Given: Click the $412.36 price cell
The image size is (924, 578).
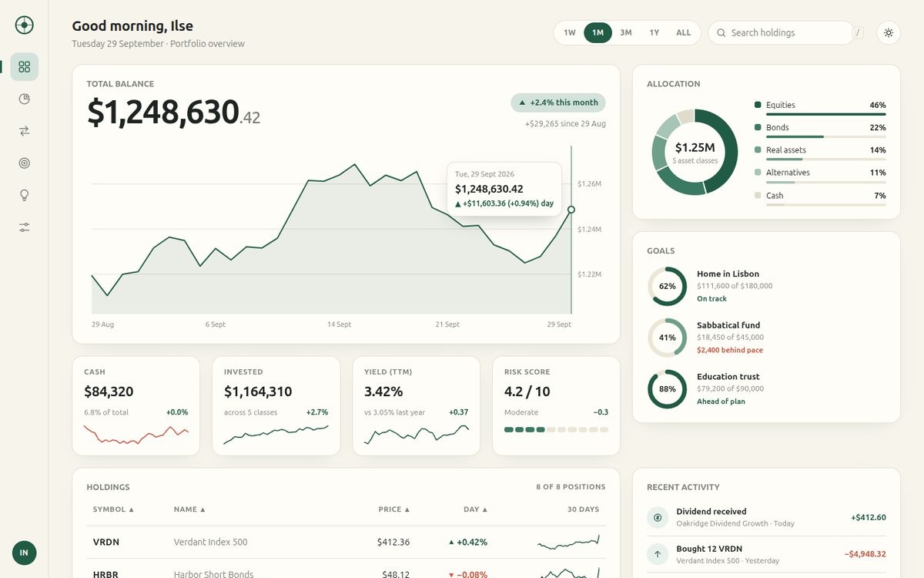Looking at the screenshot, I should coord(393,543).
